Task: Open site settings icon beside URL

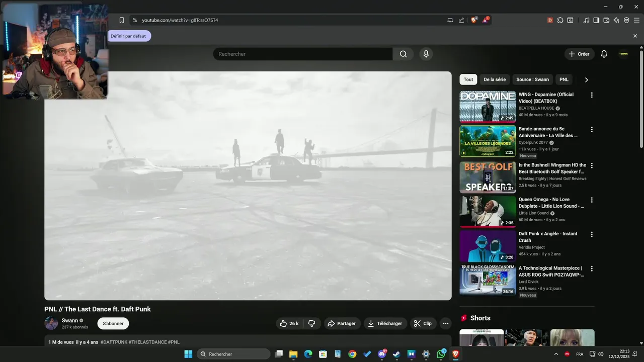Action: point(134,20)
